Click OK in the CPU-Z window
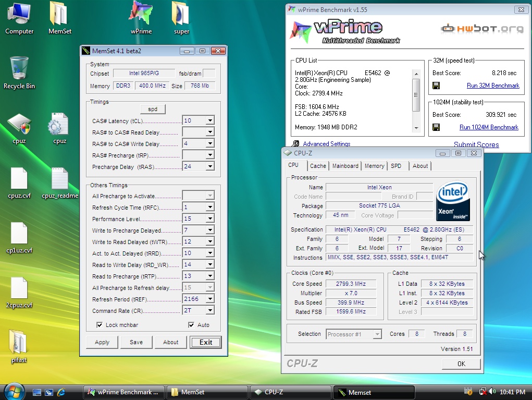 coord(462,364)
